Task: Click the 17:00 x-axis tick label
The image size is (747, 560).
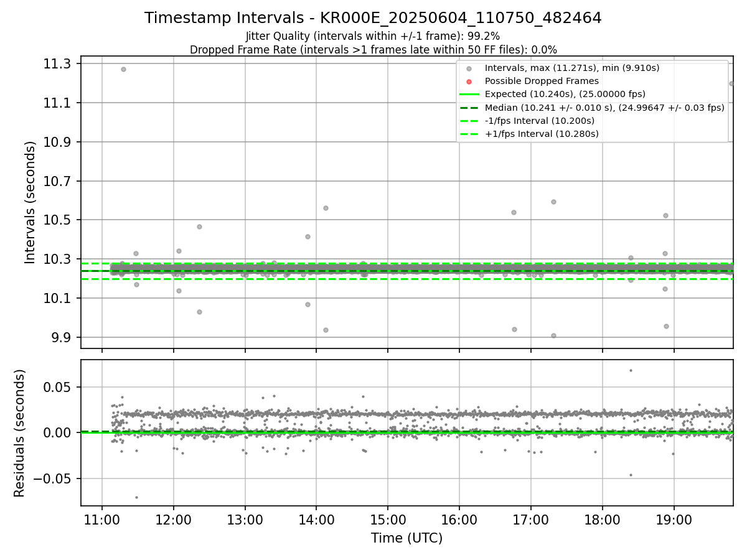Action: [x=531, y=519]
